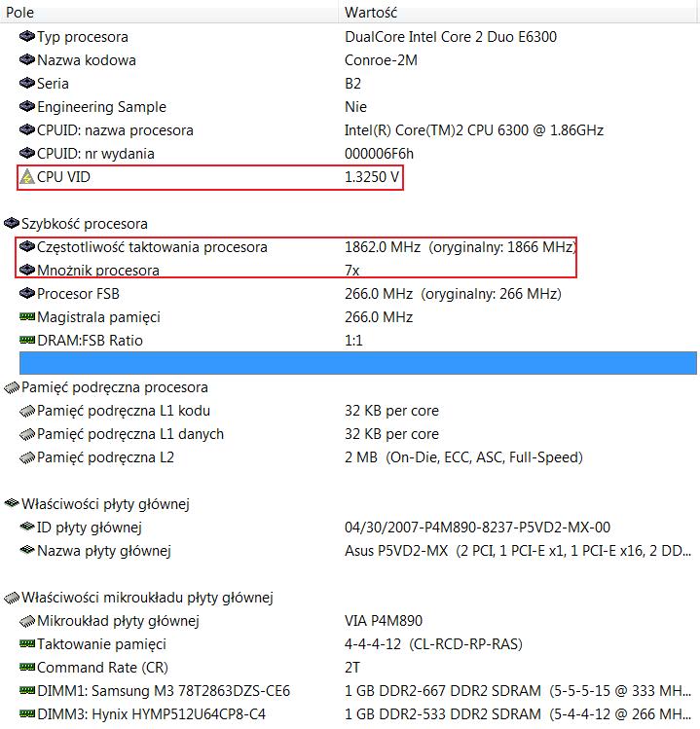Click the DIMM1 Samsung memory module icon
Image resolution: width=700 pixels, height=729 pixels.
(x=27, y=691)
